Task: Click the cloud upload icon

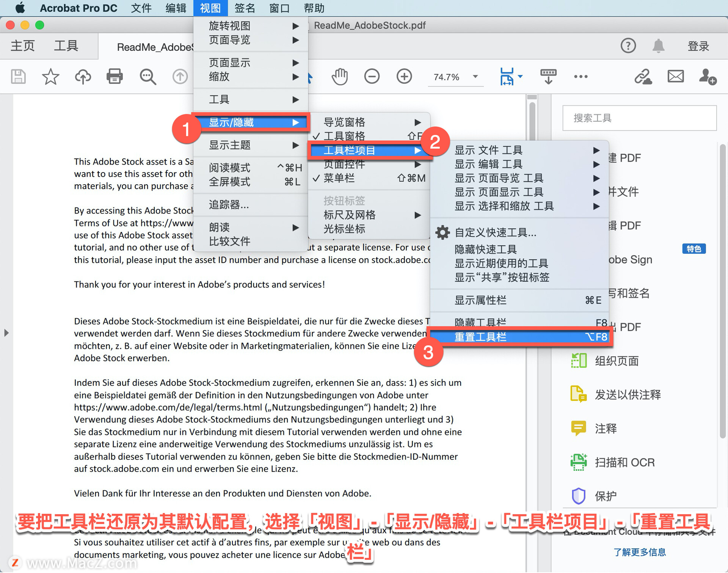Action: pos(83,77)
